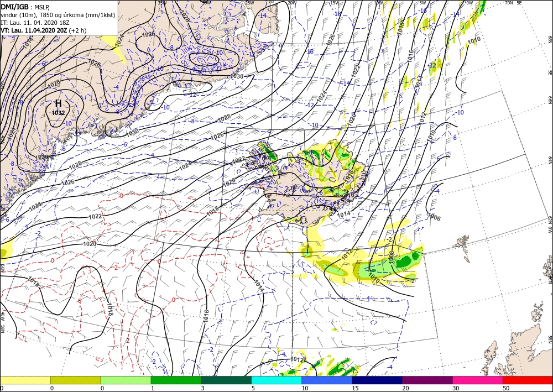553x392 pixels.
Task: Click the H high-pressure marker over Greenland
Action: pyautogui.click(x=59, y=103)
